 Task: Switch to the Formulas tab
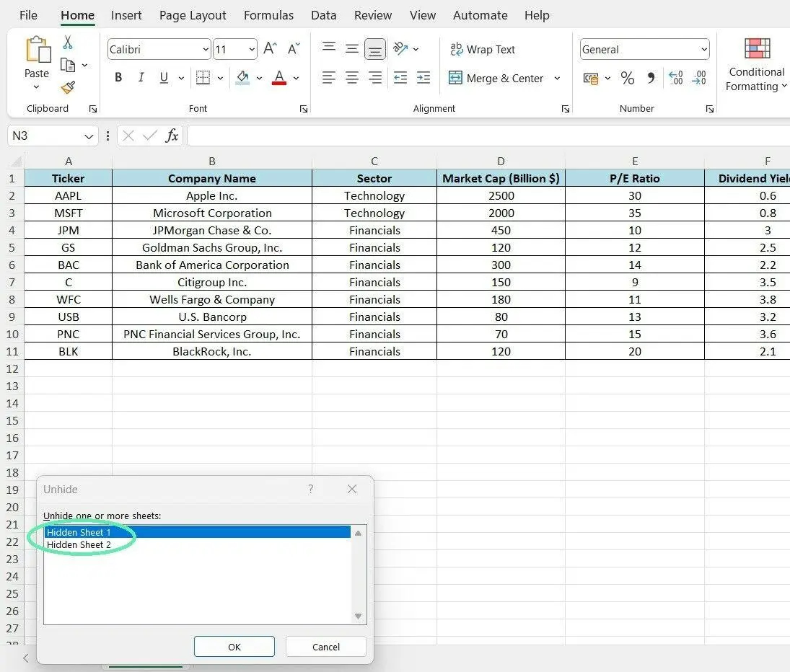pyautogui.click(x=268, y=15)
